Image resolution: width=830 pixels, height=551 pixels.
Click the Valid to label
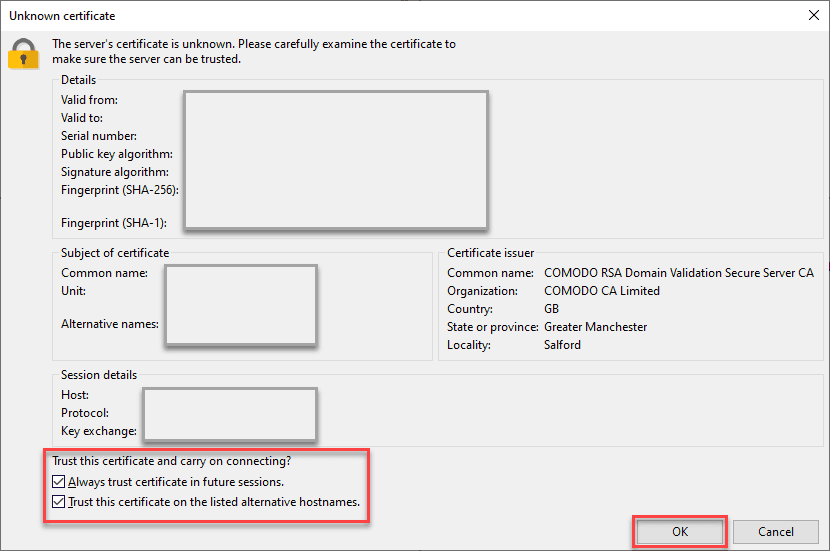[x=82, y=118]
